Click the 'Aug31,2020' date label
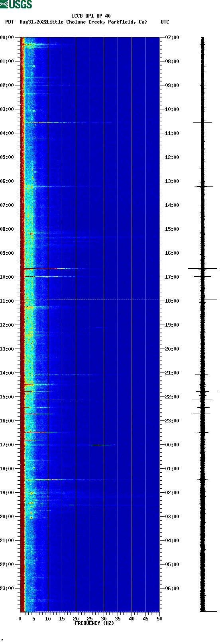The width and height of the screenshot is (220, 644). tap(33, 22)
